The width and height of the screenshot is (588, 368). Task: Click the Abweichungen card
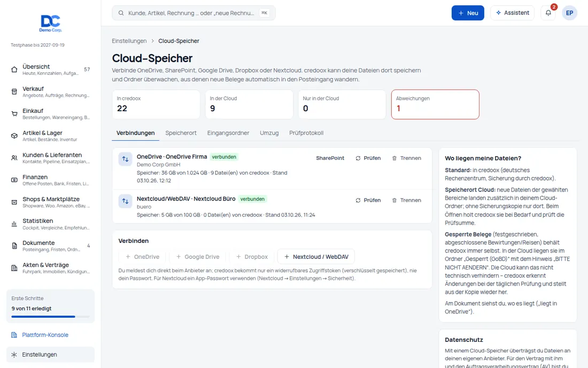[x=435, y=104]
